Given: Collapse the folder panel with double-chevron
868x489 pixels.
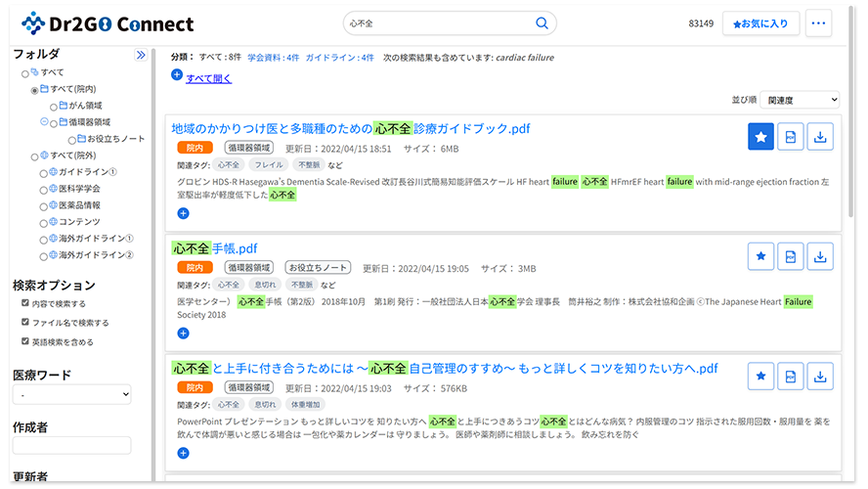Looking at the screenshot, I should 141,55.
